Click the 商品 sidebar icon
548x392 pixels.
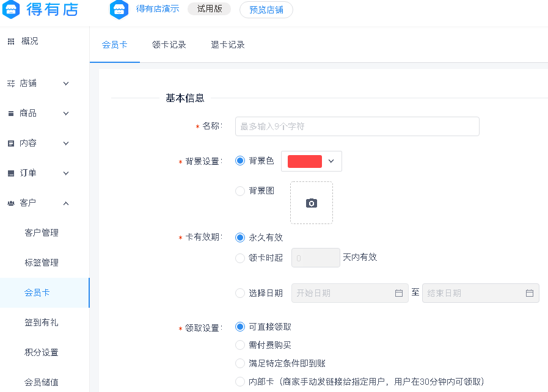pyautogui.click(x=11, y=114)
